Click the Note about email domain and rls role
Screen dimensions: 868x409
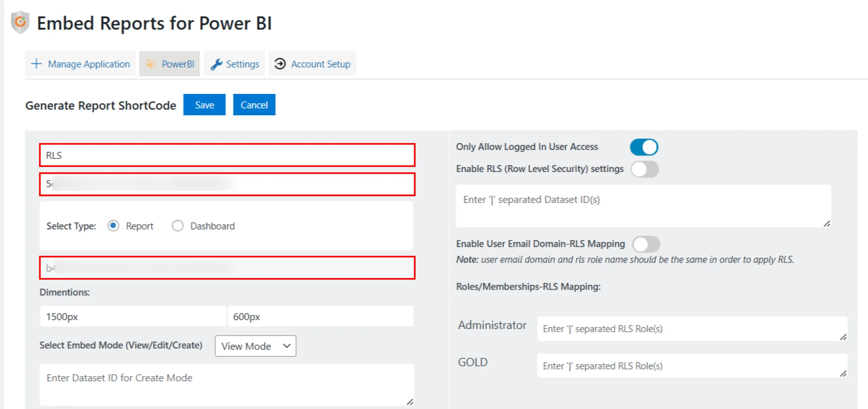pyautogui.click(x=625, y=259)
